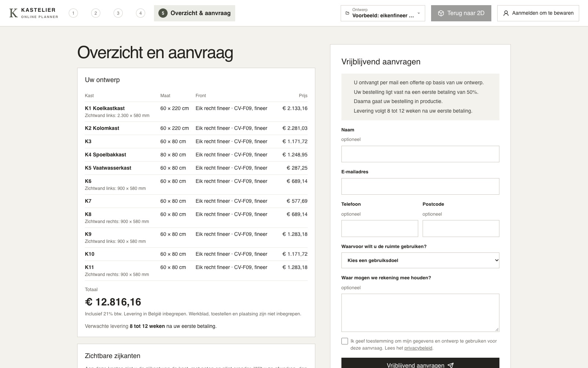The height and width of the screenshot is (368, 588).
Task: Click Zichtwand links: 2.300 × 580 mm
Action: tap(117, 116)
